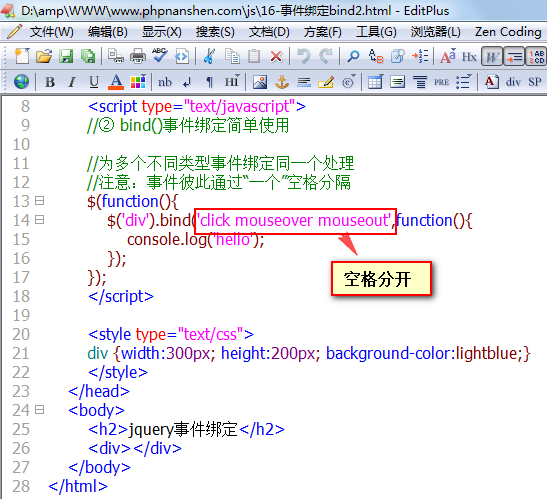Image resolution: width=547 pixels, height=499 pixels.
Task: Insert horizontal rule icon
Action: [x=304, y=82]
